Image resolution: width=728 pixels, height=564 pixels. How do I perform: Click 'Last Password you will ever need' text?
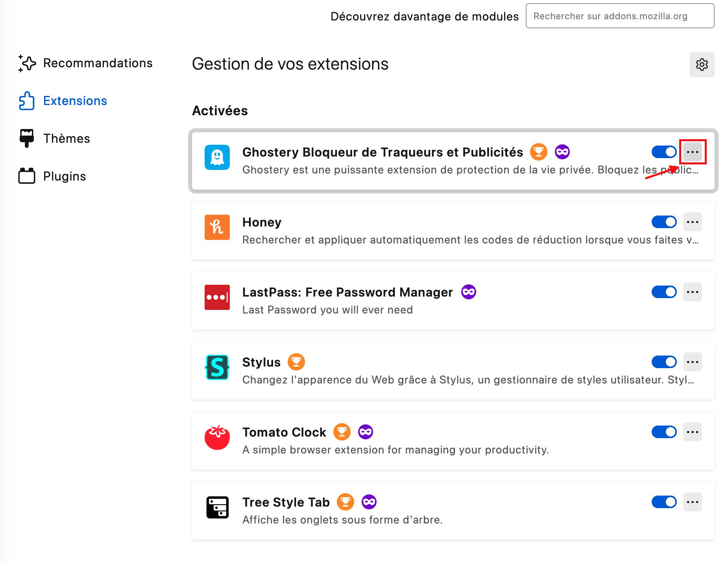tap(327, 310)
